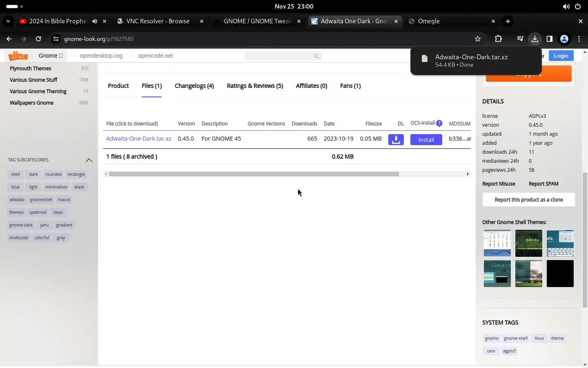Screen dimensions: 588x368
Task: Open the Gaia theme thumbnail
Action: click(x=497, y=274)
